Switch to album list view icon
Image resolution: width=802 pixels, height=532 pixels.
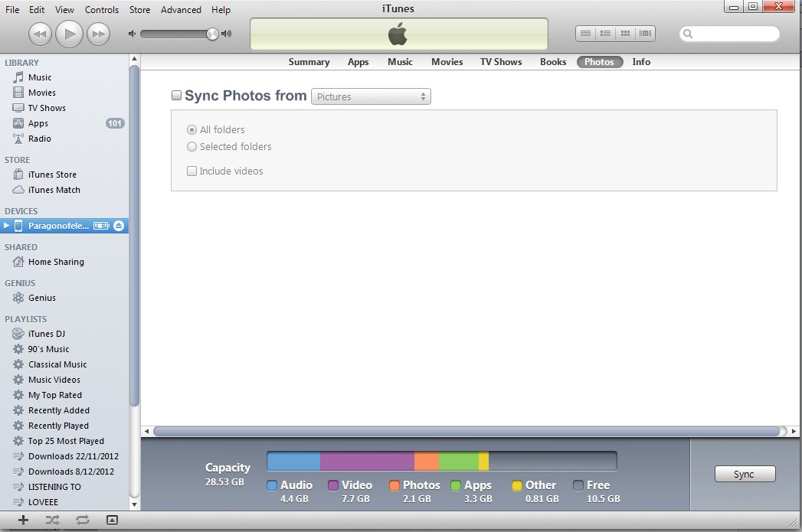click(606, 33)
